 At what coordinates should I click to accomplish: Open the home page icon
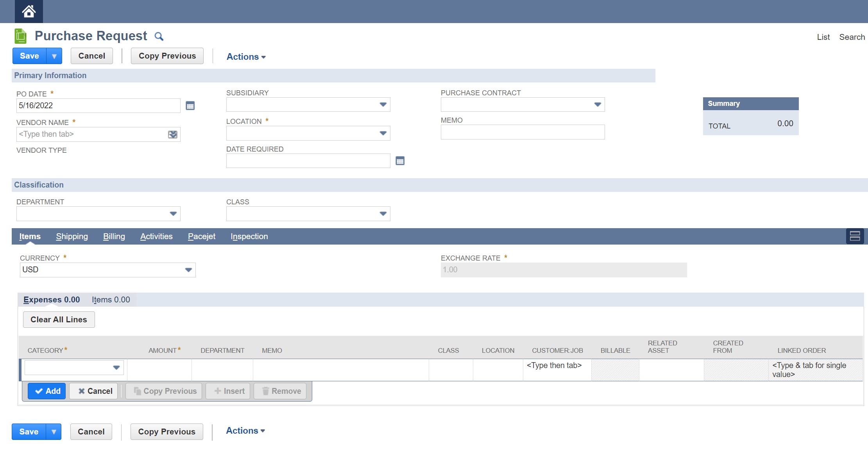pos(29,11)
